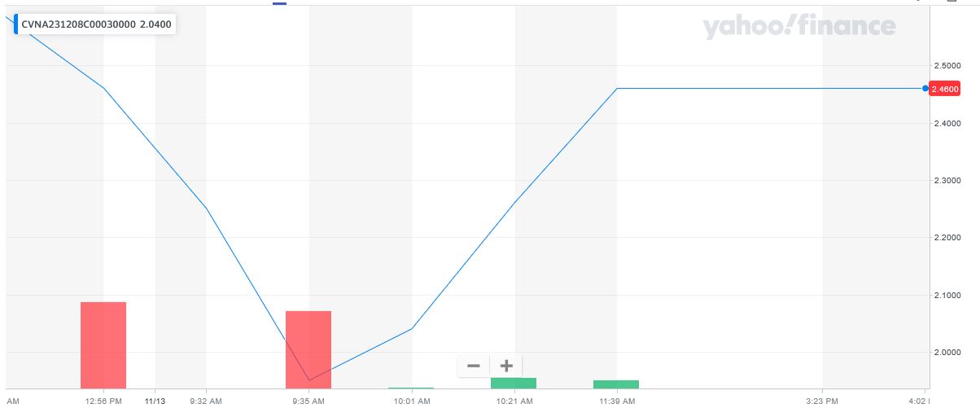Click the 12:56 PM time axis label
Viewport: 980px width, 417px height.
tap(103, 401)
